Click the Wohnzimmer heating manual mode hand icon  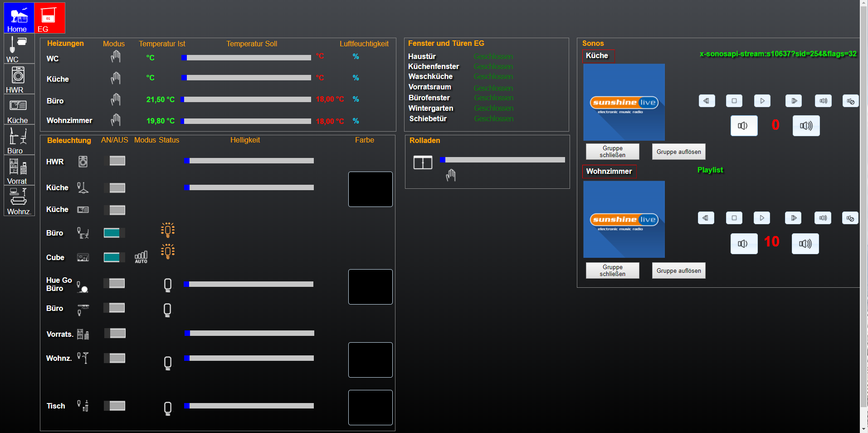[116, 120]
